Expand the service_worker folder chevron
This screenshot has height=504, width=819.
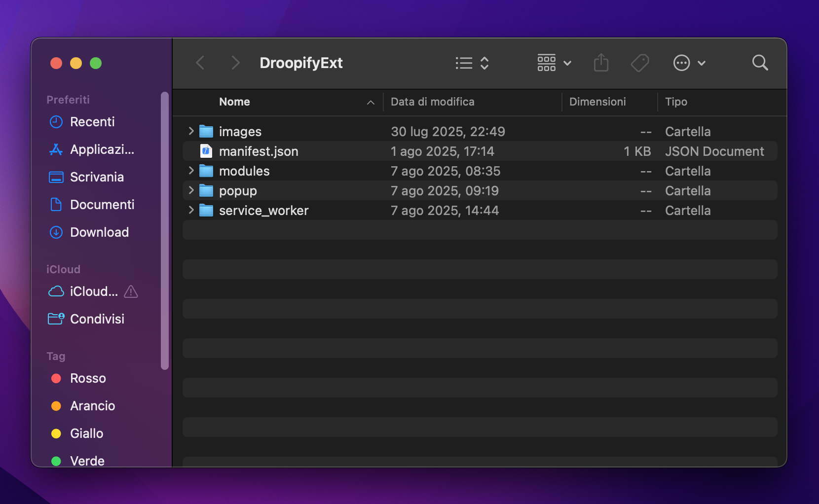191,210
